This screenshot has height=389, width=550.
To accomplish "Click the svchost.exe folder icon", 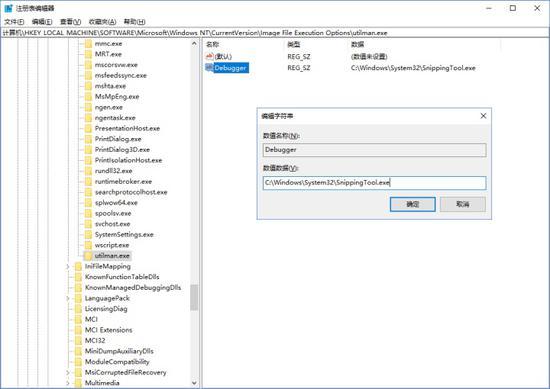I will pyautogui.click(x=88, y=224).
